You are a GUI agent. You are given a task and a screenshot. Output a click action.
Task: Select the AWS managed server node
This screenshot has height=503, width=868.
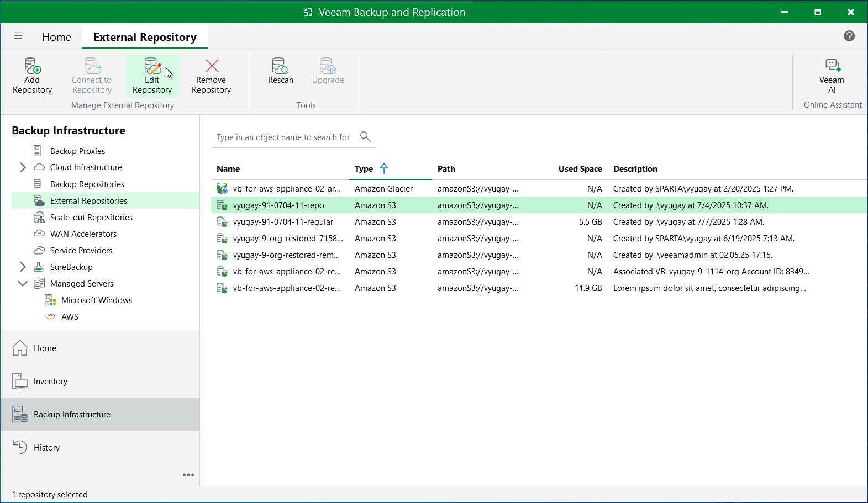(x=70, y=317)
